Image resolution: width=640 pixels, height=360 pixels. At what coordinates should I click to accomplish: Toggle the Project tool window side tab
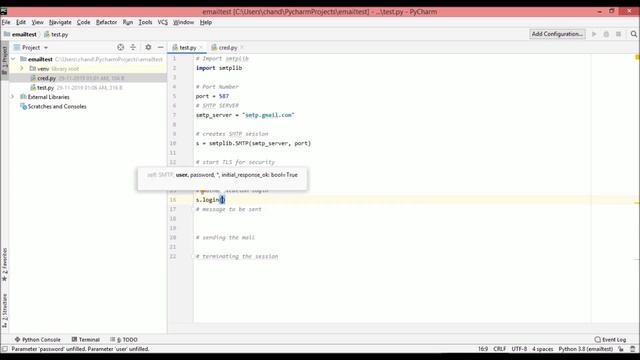(4, 60)
